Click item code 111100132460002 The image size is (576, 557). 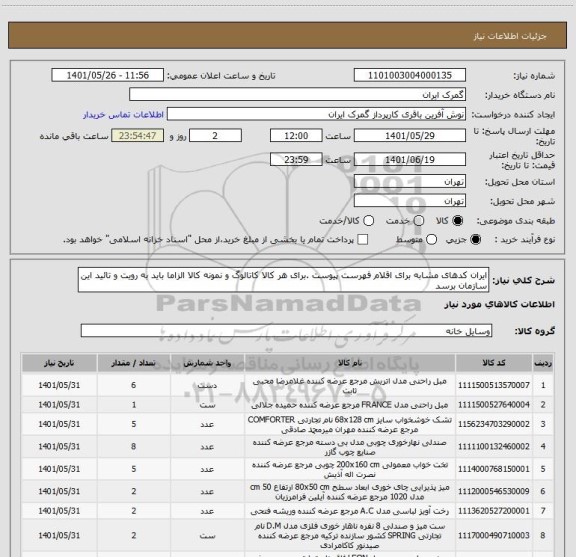[x=494, y=446]
